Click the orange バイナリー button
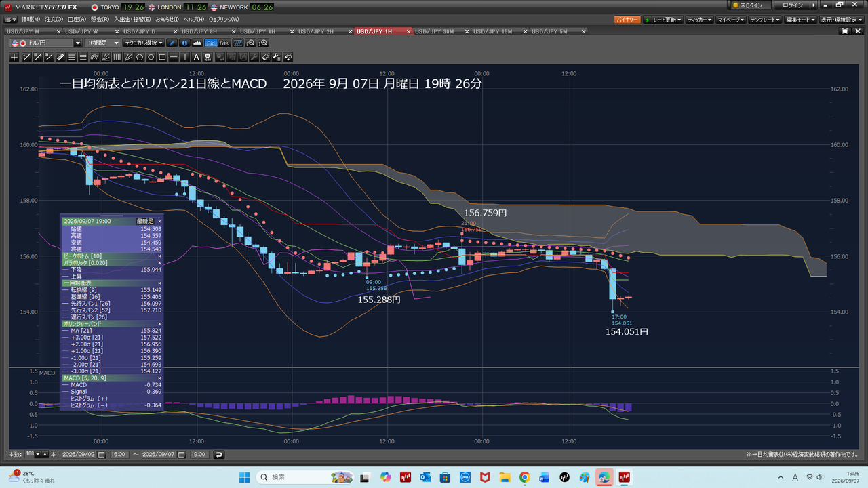The height and width of the screenshot is (488, 868). [x=627, y=20]
